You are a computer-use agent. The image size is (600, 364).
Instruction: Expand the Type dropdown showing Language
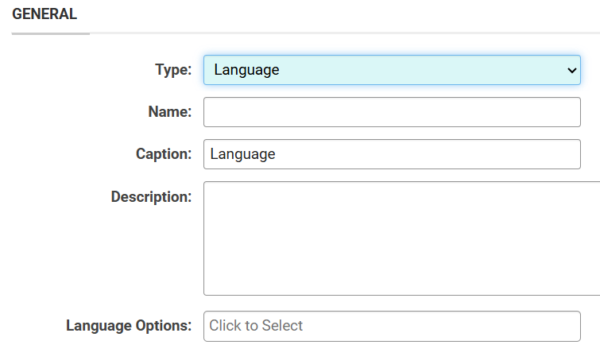tap(392, 70)
